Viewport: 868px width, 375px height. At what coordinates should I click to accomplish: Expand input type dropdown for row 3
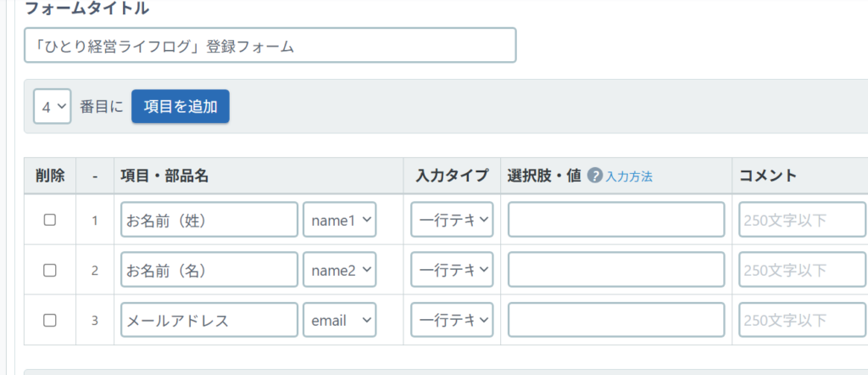point(452,320)
